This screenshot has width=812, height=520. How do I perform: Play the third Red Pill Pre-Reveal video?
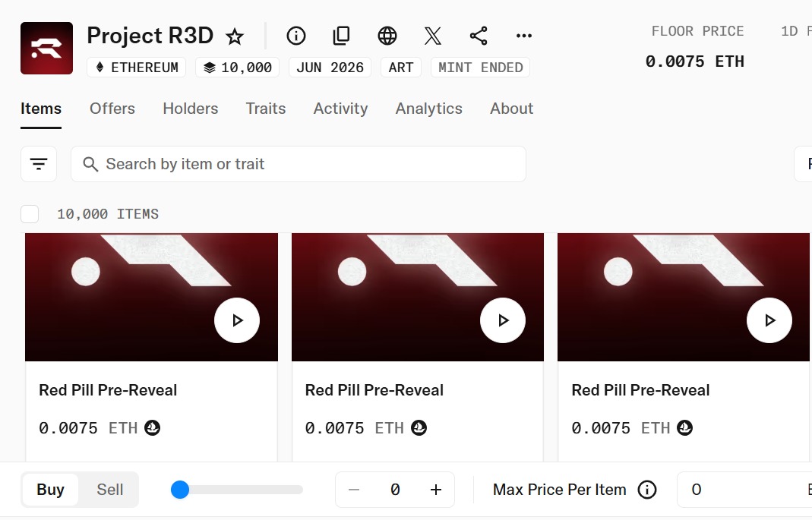pyautogui.click(x=769, y=320)
